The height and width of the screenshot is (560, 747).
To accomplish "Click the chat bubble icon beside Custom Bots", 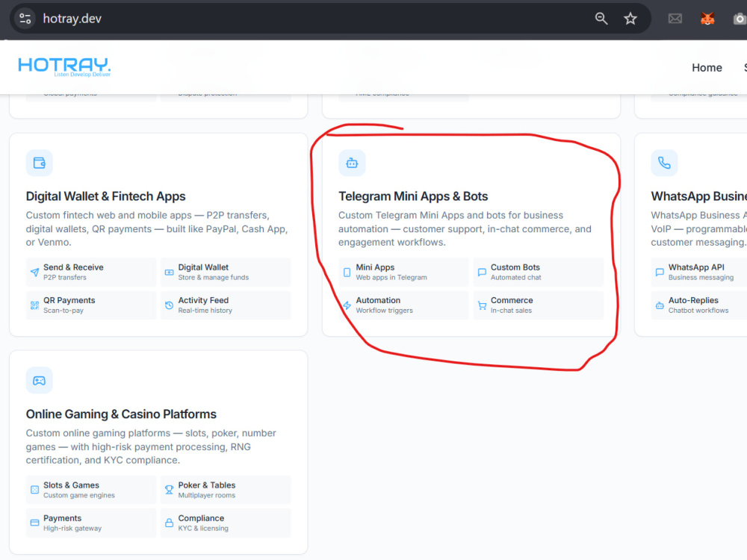I will point(482,273).
